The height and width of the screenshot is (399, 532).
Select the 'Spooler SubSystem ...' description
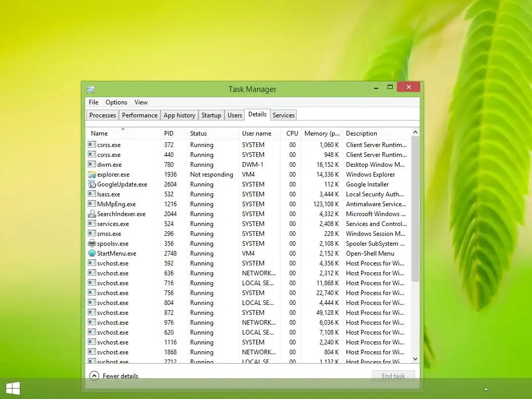[x=375, y=243]
